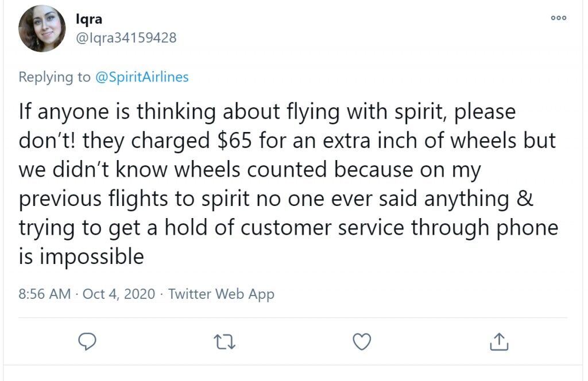Select the "&" ampersand in the tweet

pos(525,199)
